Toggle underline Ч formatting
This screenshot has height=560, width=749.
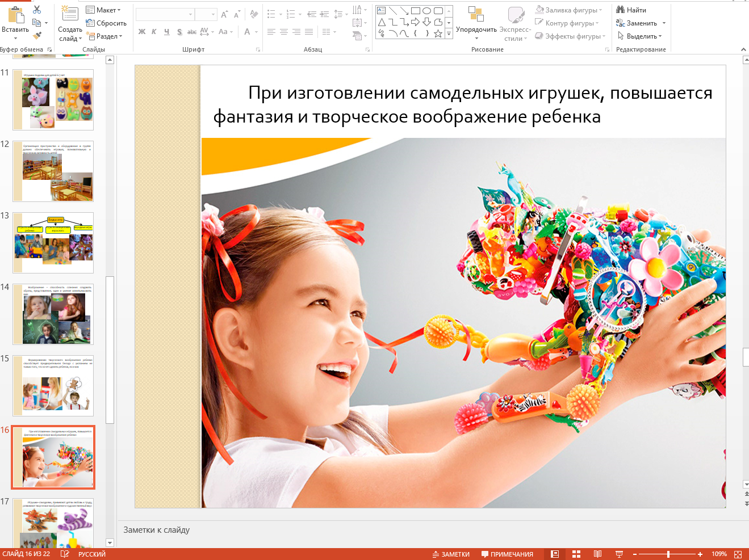[x=166, y=32]
